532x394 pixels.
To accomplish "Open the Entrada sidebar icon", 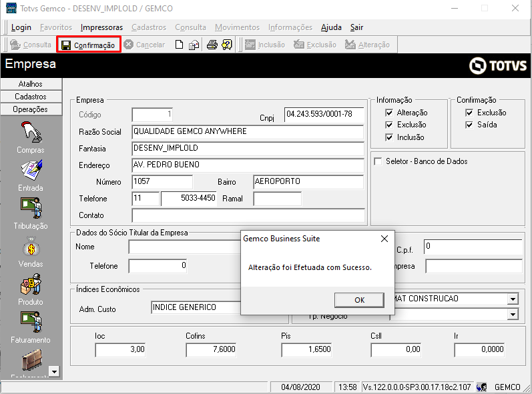I will click(x=31, y=170).
